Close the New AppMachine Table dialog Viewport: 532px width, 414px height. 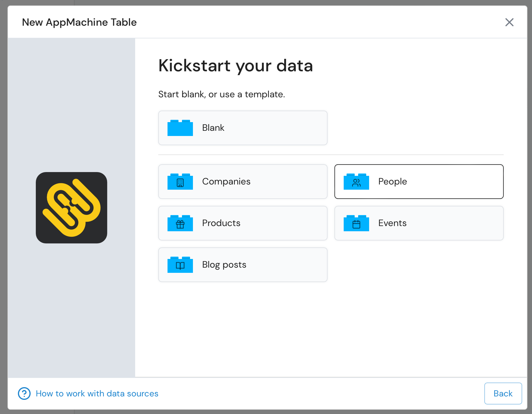(x=509, y=22)
